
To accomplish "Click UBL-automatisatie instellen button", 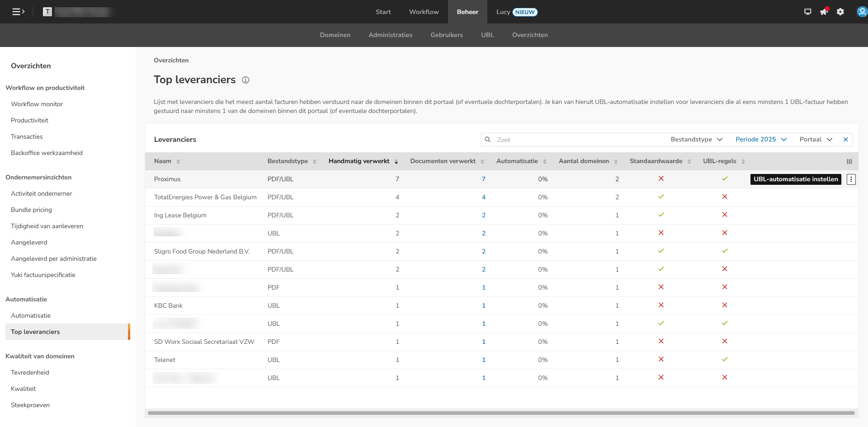I will click(795, 179).
